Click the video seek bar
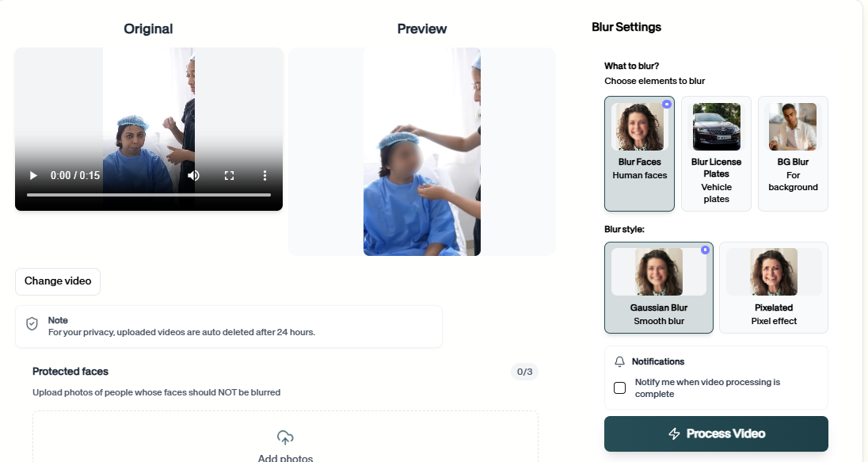This screenshot has width=868, height=462. (148, 194)
